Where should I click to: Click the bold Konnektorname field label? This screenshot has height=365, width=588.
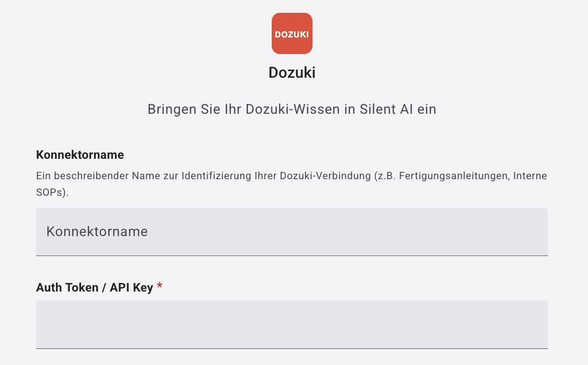(x=80, y=155)
